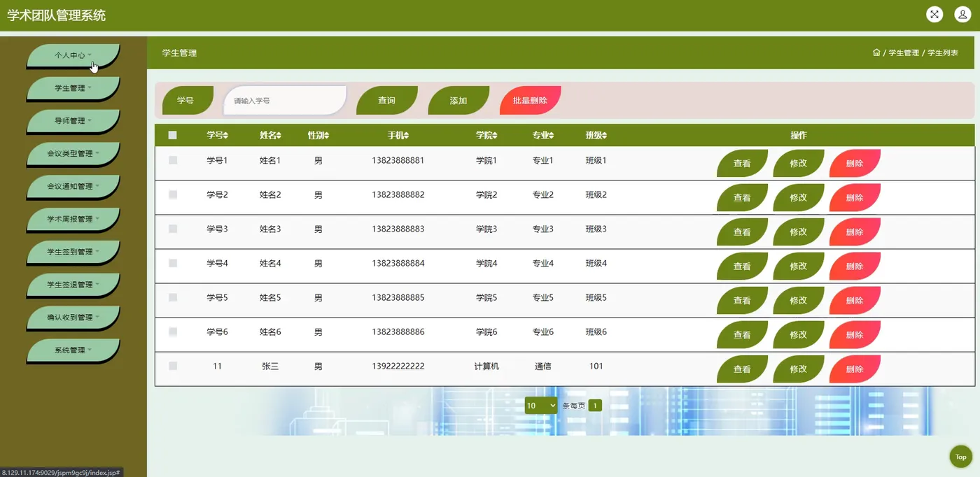Open the rows-per-page dropdown showing 10

[541, 405]
